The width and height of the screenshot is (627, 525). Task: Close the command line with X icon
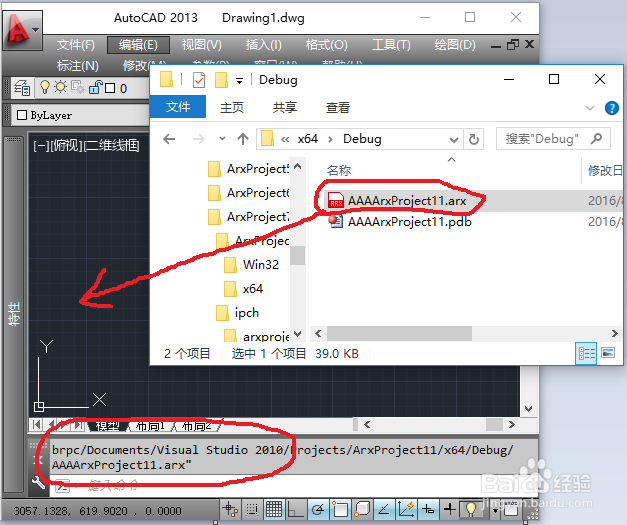tap(36, 460)
